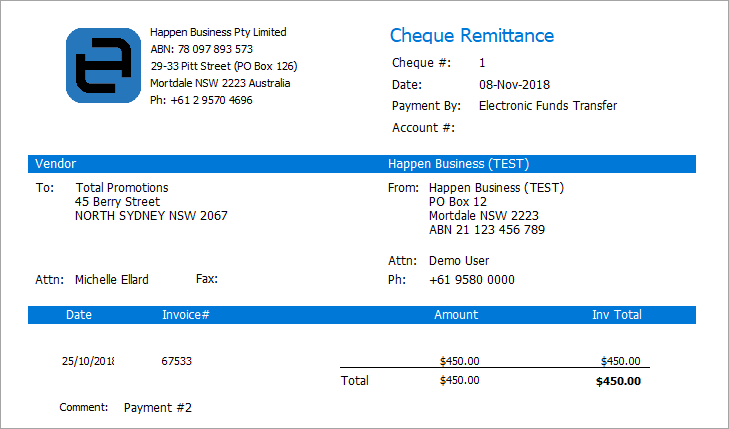Screen dimensions: 729x429
Task: Click ABN 21 123 456 789 text
Action: (487, 230)
